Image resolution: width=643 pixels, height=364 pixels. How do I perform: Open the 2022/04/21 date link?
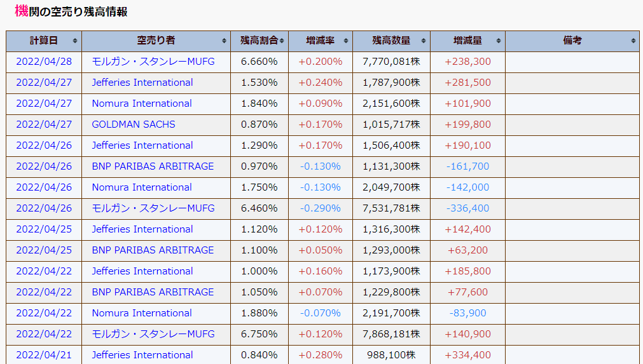click(44, 355)
